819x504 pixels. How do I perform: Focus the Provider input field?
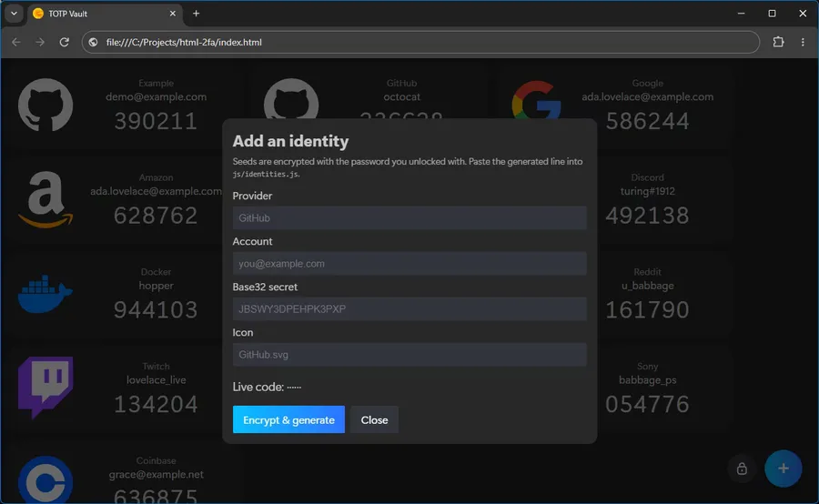click(x=409, y=217)
